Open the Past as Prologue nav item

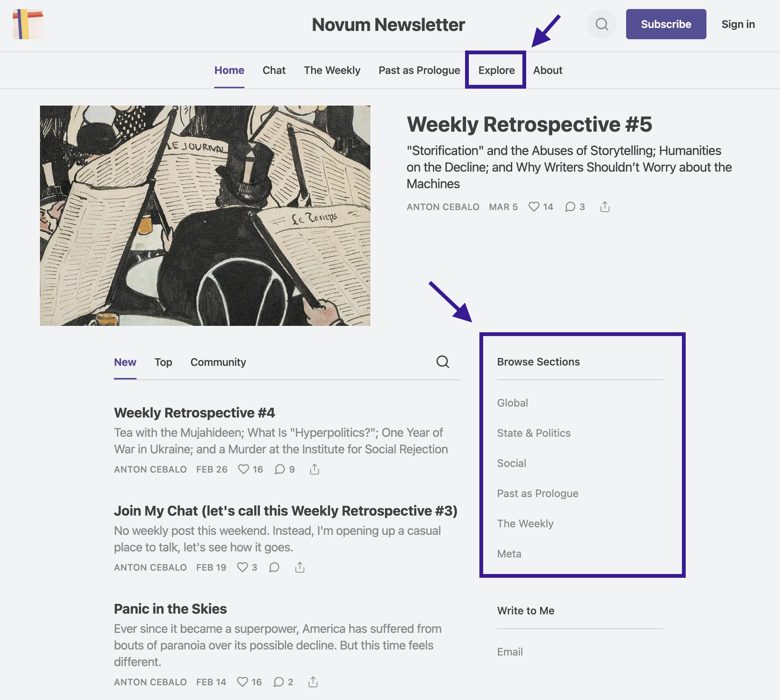[x=418, y=70]
